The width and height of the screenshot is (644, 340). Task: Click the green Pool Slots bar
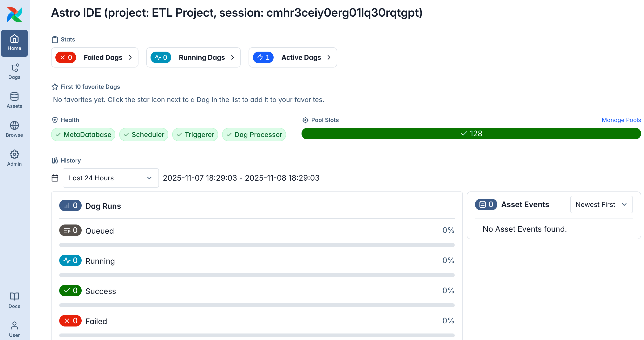pyautogui.click(x=471, y=134)
